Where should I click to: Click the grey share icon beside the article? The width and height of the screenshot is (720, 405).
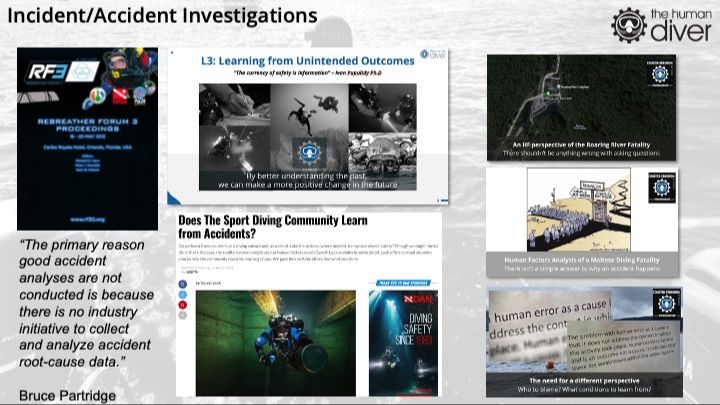pyautogui.click(x=183, y=315)
